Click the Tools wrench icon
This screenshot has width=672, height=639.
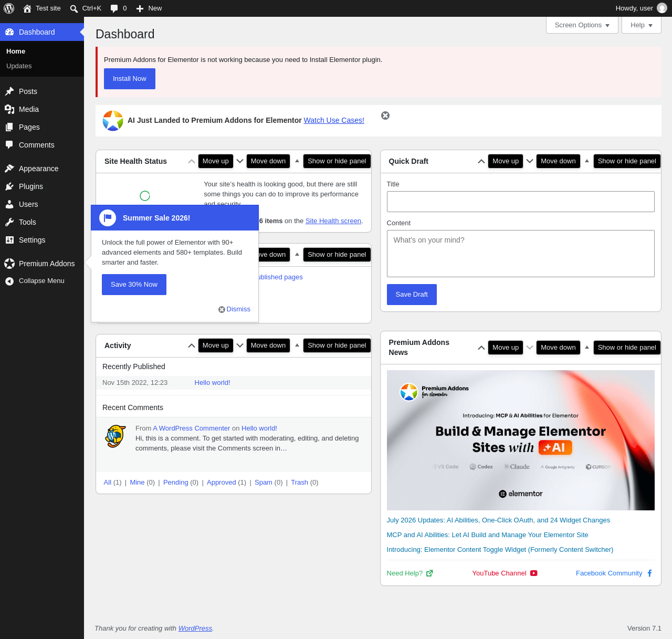(9, 222)
